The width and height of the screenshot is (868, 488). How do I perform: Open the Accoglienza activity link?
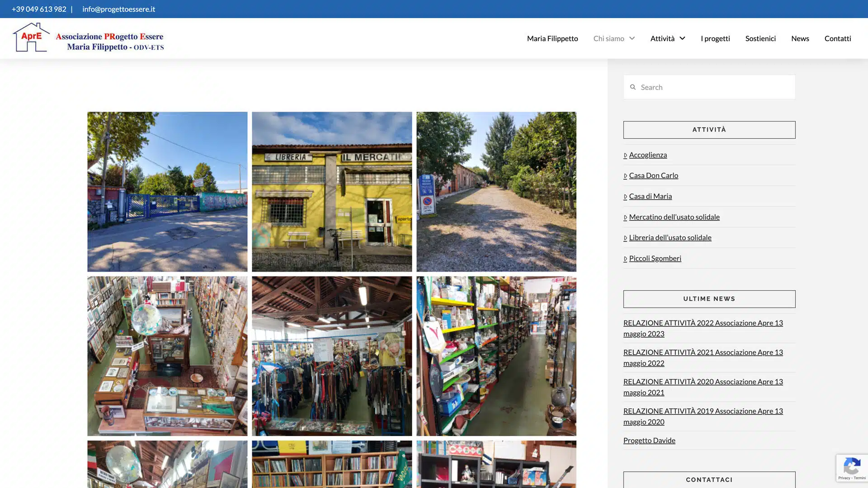coord(648,155)
